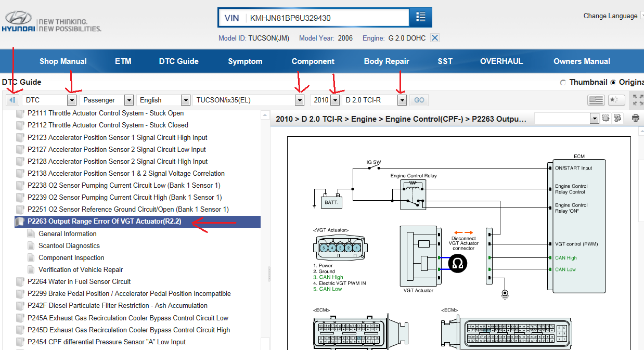Image resolution: width=644 pixels, height=350 pixels.
Task: Open P2251 O2 Sensor Reference Ground Circuit/Open
Action: [128, 209]
